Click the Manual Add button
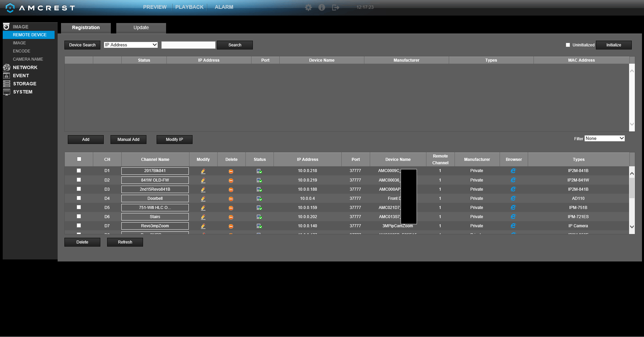This screenshot has height=337, width=644. coord(128,140)
